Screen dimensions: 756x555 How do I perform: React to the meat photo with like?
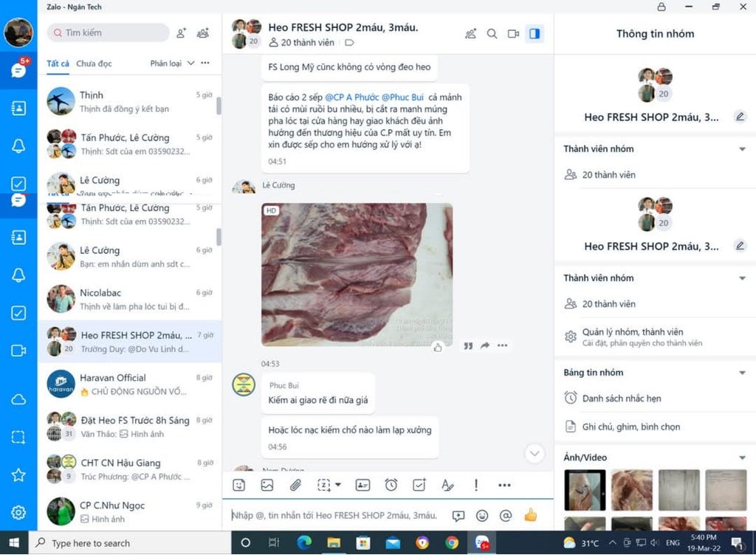click(x=438, y=348)
